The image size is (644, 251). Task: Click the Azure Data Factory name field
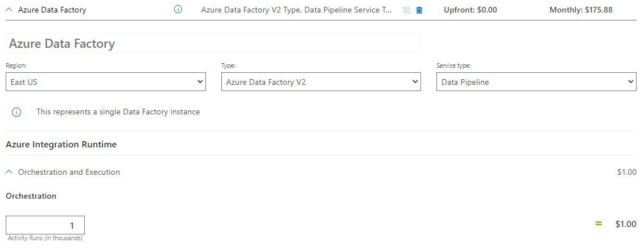tap(213, 43)
